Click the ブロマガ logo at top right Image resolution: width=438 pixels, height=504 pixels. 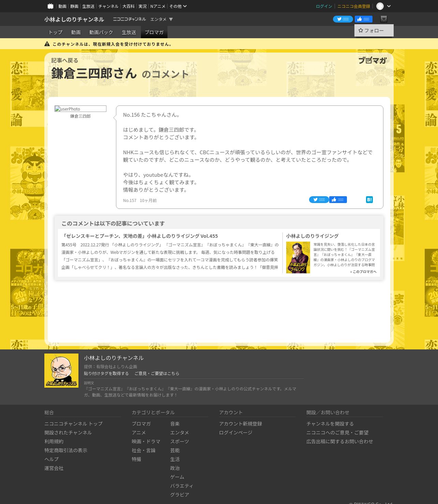click(373, 60)
